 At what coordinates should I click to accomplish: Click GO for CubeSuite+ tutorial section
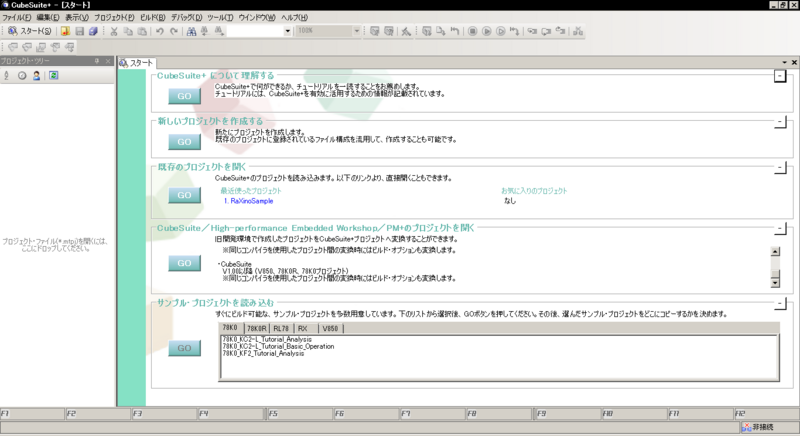click(x=184, y=96)
